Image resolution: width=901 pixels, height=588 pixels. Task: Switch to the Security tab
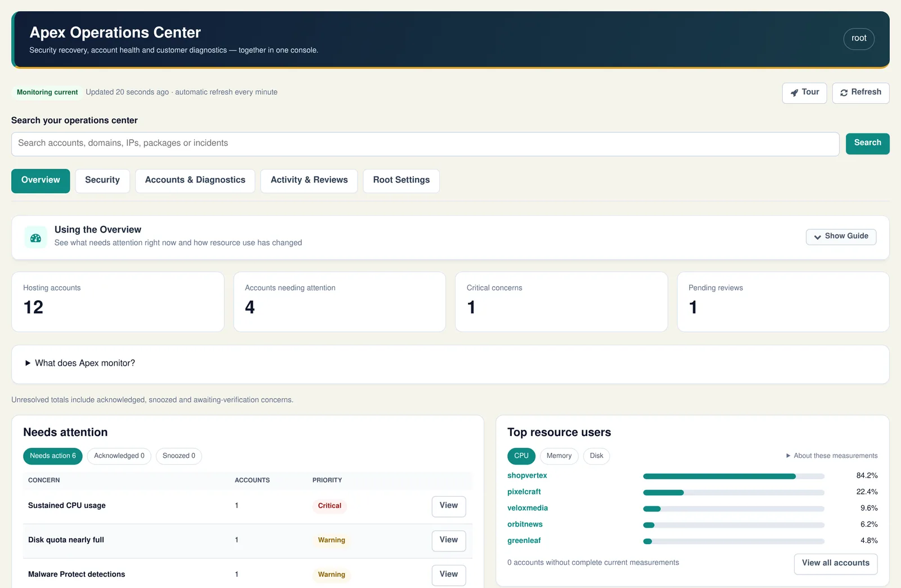tap(102, 181)
